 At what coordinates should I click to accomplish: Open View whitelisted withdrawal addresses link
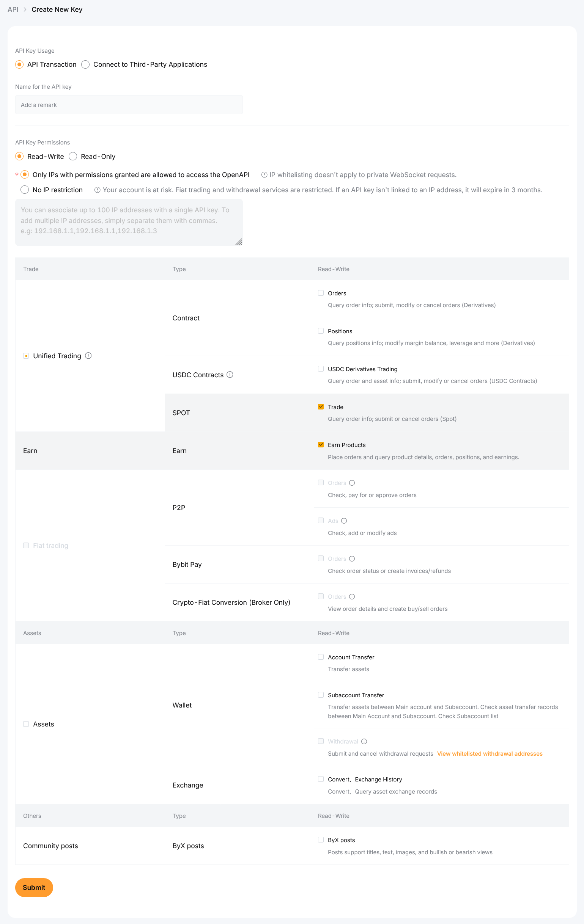tap(490, 754)
